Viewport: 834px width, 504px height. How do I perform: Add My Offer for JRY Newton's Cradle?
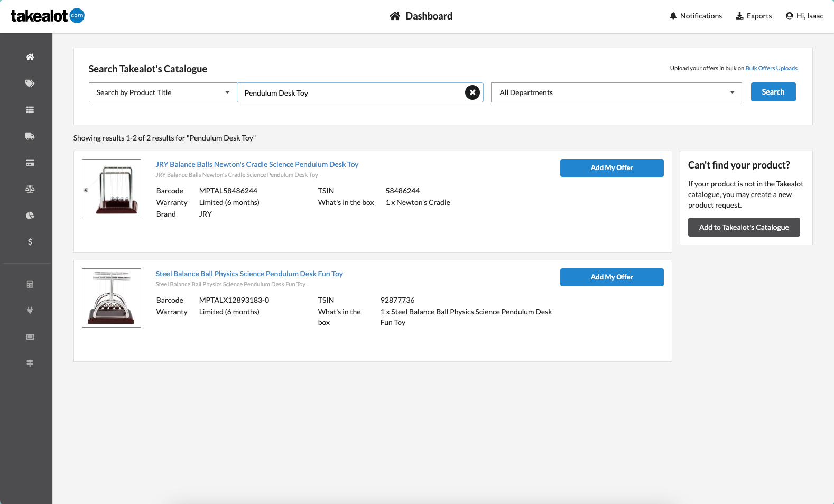pos(611,168)
